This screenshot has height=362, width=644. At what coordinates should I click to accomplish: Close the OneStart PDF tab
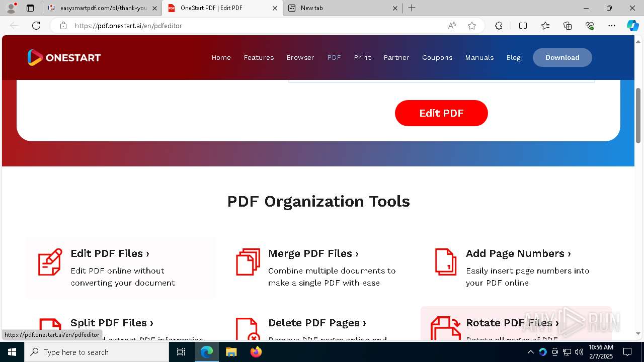click(x=275, y=8)
